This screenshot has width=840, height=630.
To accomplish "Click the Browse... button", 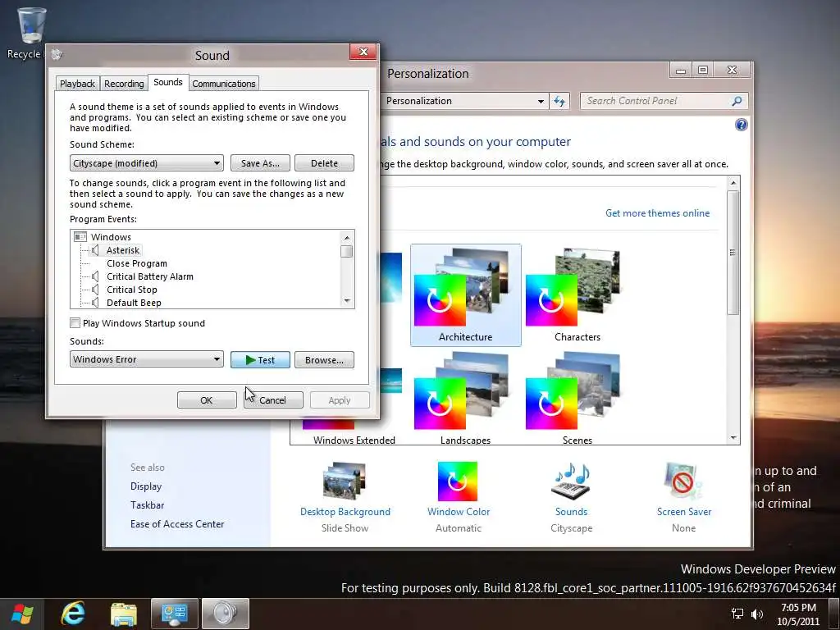I will tap(324, 360).
